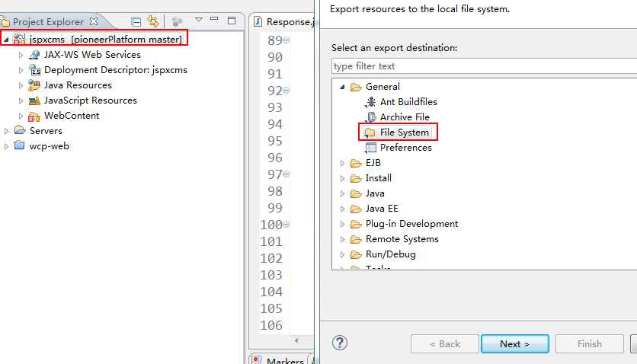The image size is (637, 364).
Task: Fold code at line 89 marker
Action: [286, 40]
